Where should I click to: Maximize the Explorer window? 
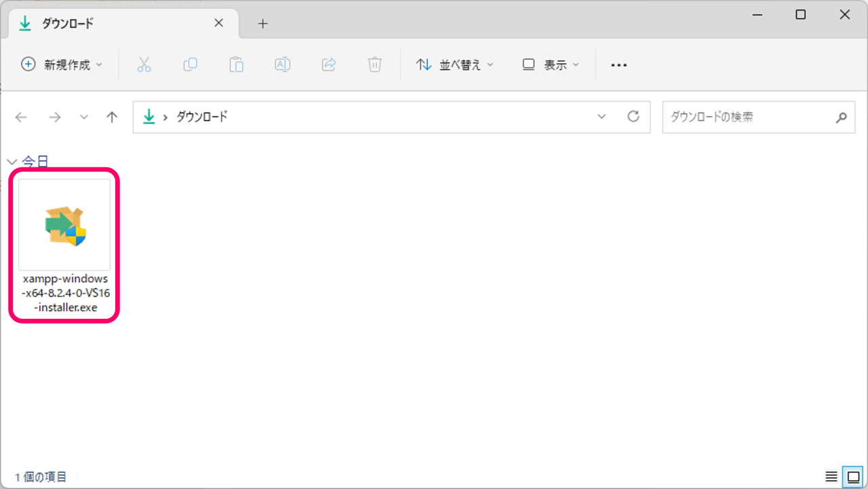[800, 15]
